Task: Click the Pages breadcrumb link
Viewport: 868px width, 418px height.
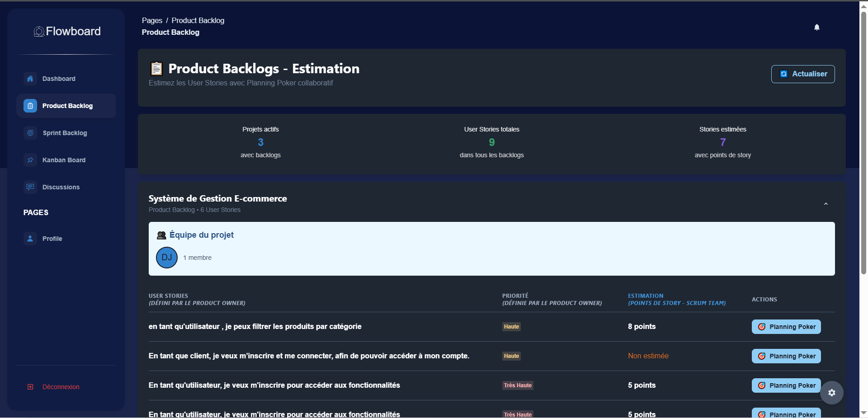Action: (x=152, y=20)
